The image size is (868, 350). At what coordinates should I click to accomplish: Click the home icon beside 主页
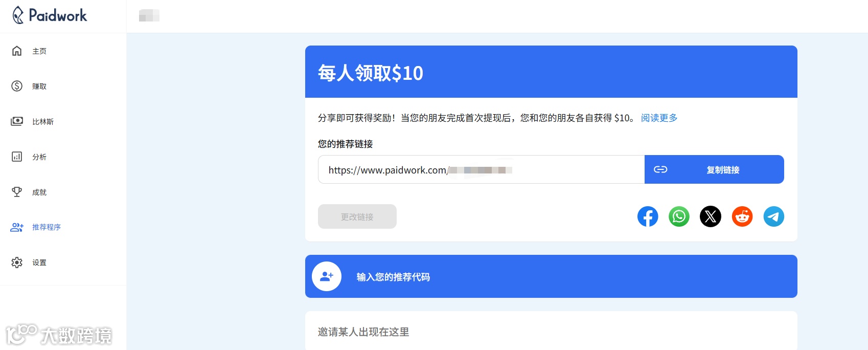[17, 51]
